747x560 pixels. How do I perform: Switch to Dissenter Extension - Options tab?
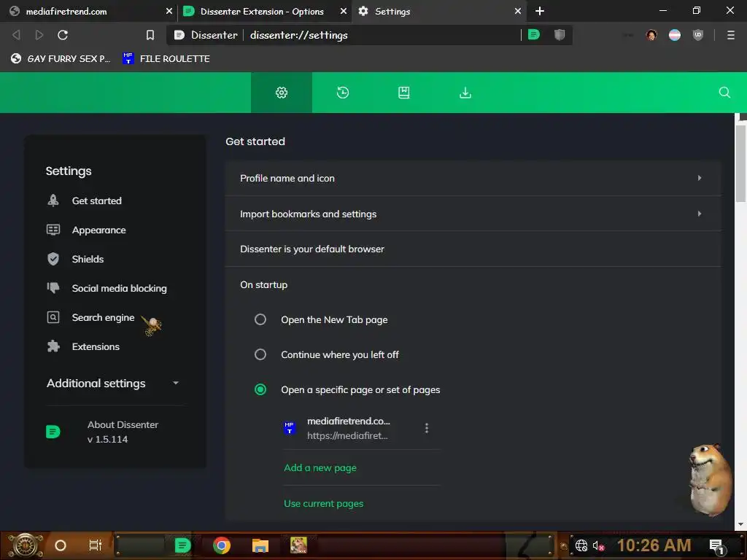click(x=265, y=11)
